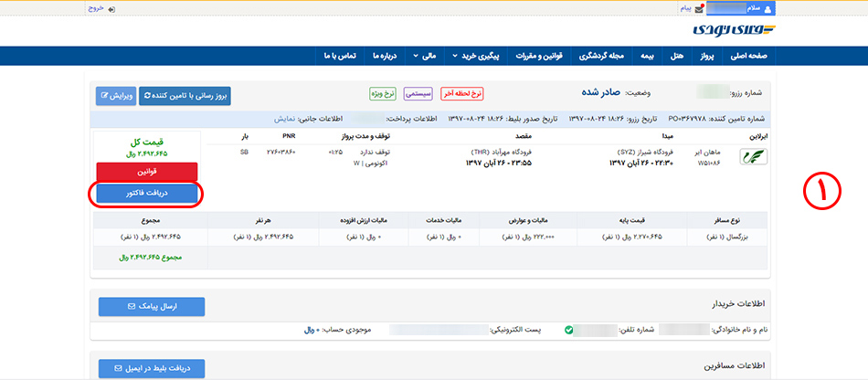868x380 pixels.
Task: Open the پرواز flights menu item
Action: [705, 56]
